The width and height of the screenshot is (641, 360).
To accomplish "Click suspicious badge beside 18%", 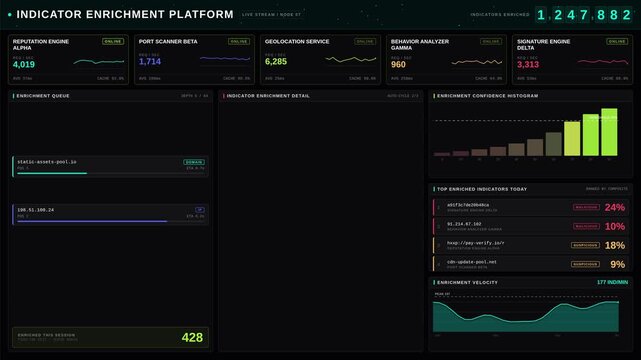I will point(585,245).
